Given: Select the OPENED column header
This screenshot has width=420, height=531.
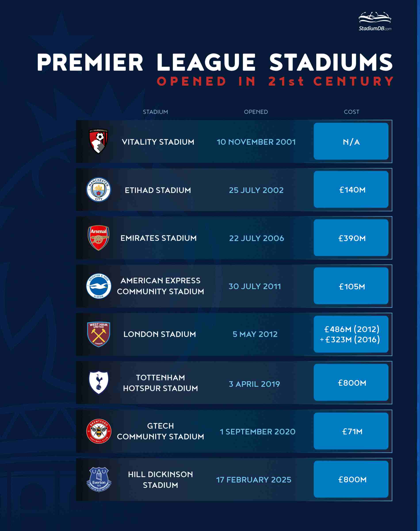Looking at the screenshot, I should (256, 112).
